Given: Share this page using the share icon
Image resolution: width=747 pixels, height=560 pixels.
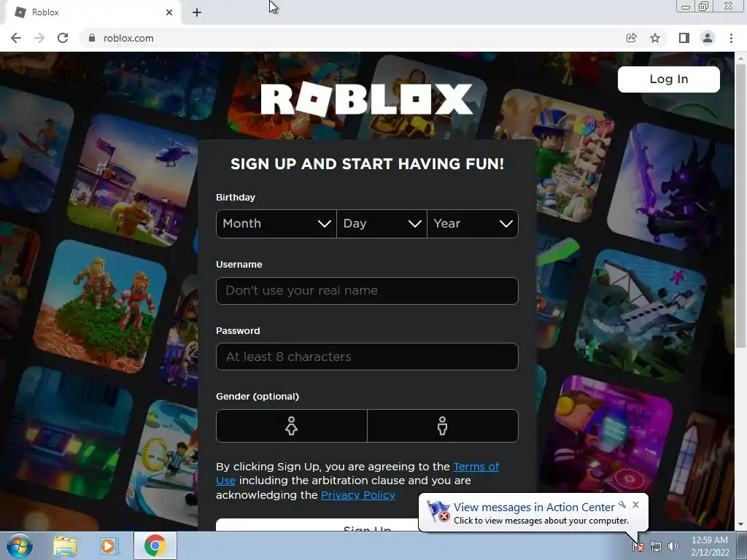Looking at the screenshot, I should point(631,38).
